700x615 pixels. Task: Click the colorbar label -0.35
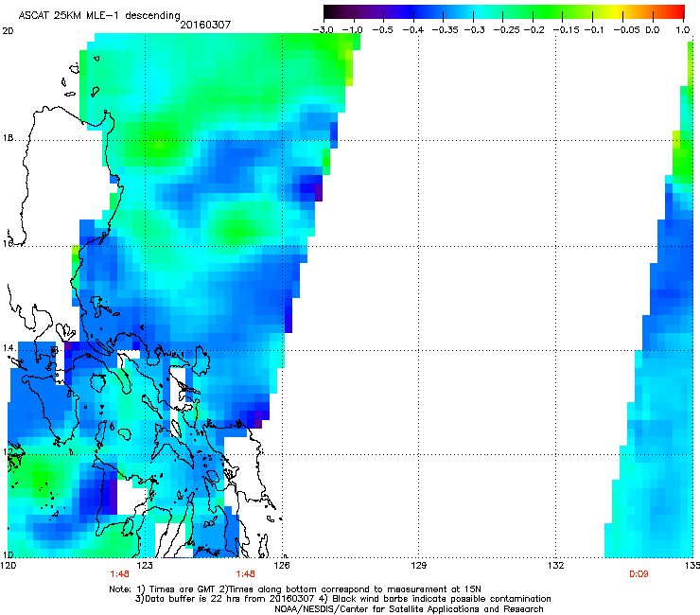pyautogui.click(x=446, y=30)
